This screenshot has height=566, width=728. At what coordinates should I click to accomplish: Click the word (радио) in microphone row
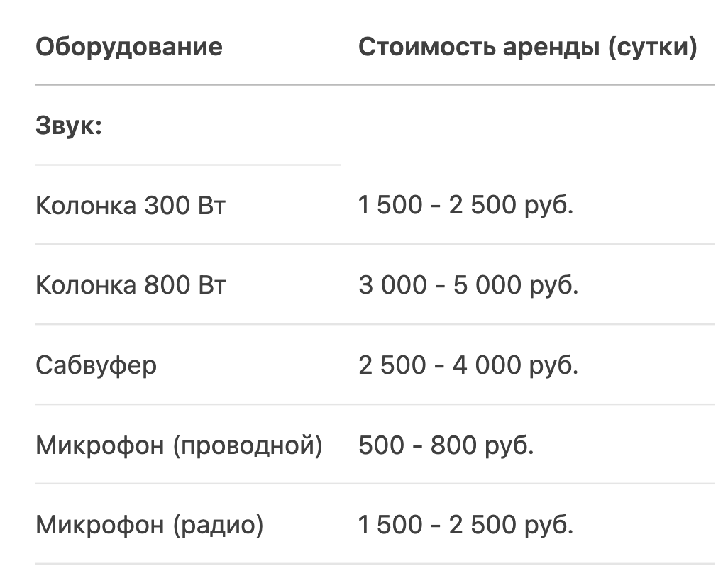[219, 525]
